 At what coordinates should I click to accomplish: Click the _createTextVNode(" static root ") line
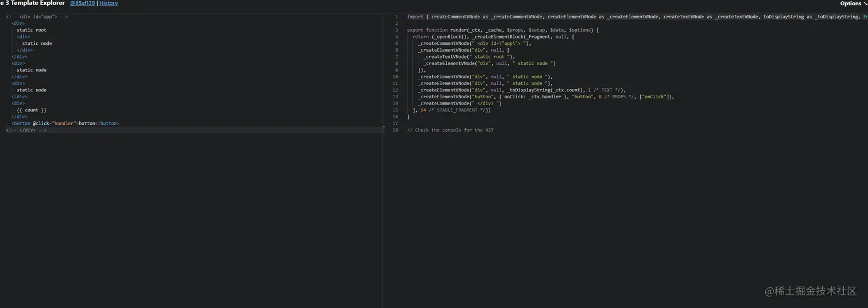469,57
